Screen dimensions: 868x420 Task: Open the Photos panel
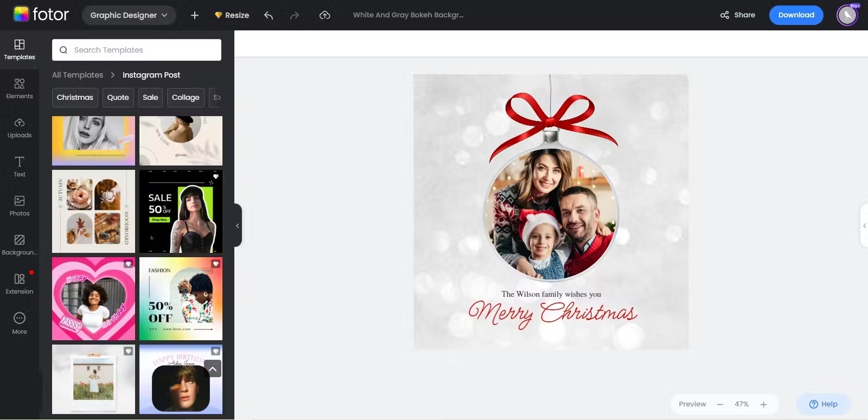(20, 206)
